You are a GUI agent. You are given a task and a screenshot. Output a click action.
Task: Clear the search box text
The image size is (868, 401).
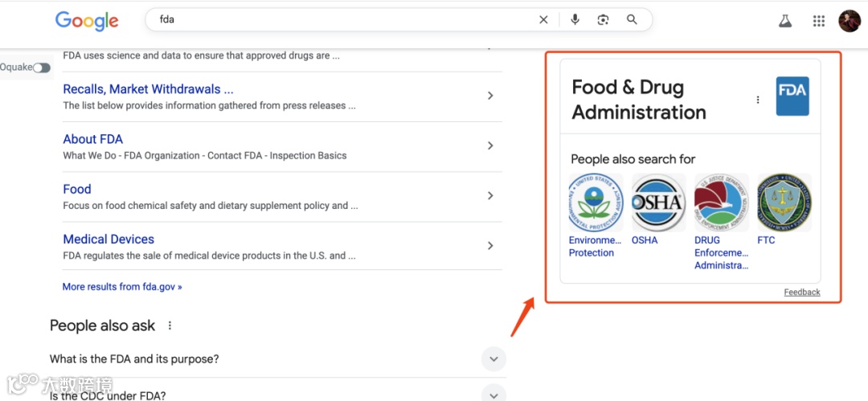543,20
